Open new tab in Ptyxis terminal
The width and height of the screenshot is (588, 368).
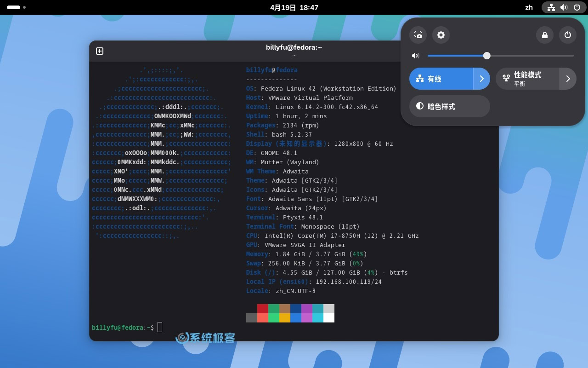100,51
